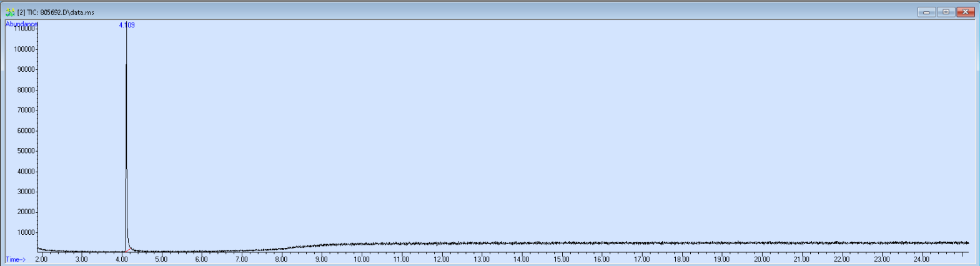Click the 'Time-->' axis label

tap(16, 259)
